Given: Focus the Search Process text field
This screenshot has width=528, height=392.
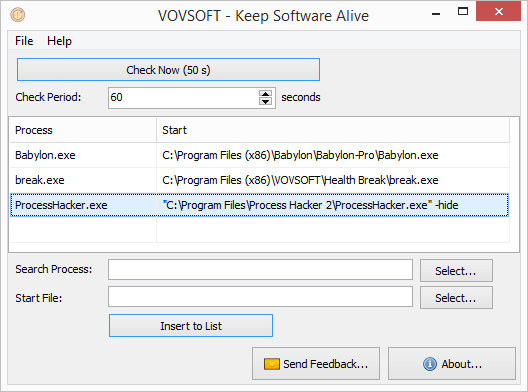Looking at the screenshot, I should click(x=260, y=269).
